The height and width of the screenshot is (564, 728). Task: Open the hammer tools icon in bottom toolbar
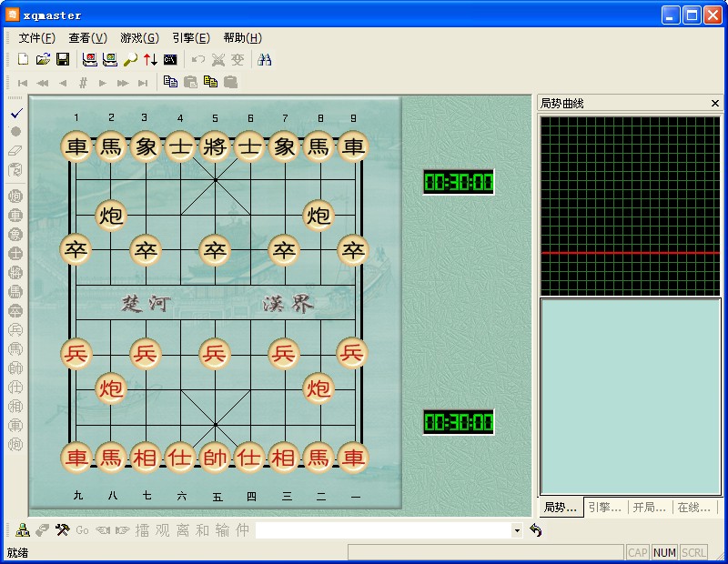[62, 530]
